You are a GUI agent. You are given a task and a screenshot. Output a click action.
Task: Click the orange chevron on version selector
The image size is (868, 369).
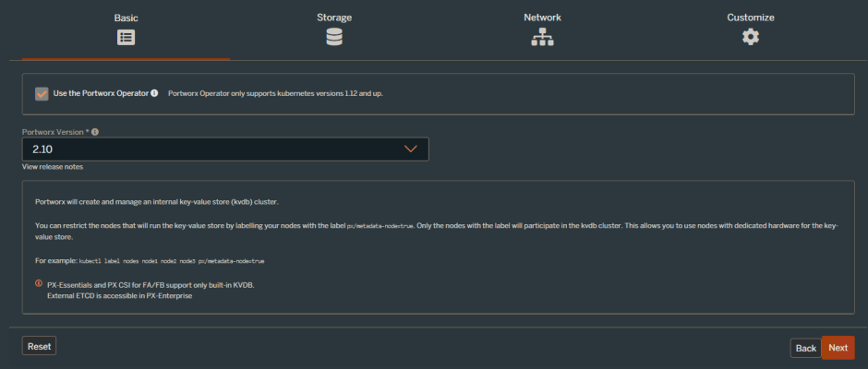[x=412, y=149]
